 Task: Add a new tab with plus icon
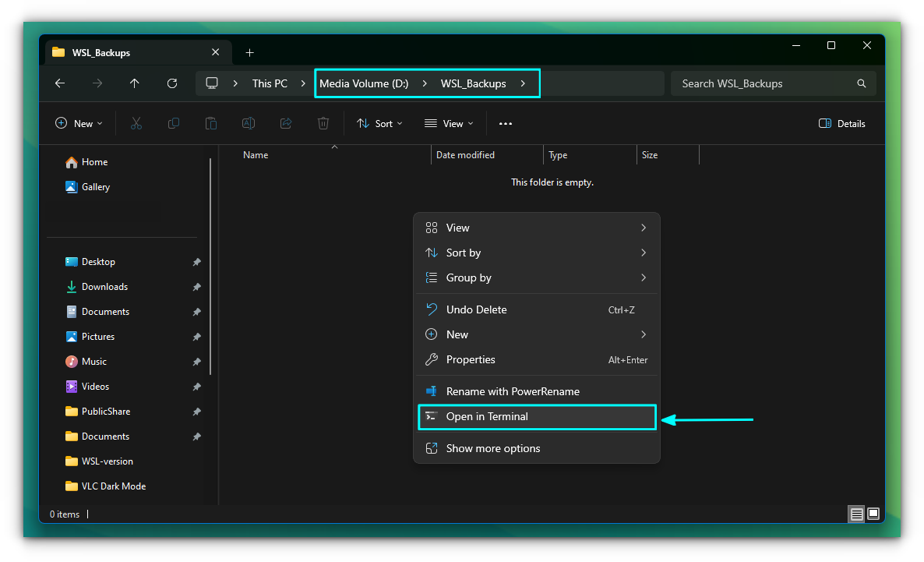point(249,53)
